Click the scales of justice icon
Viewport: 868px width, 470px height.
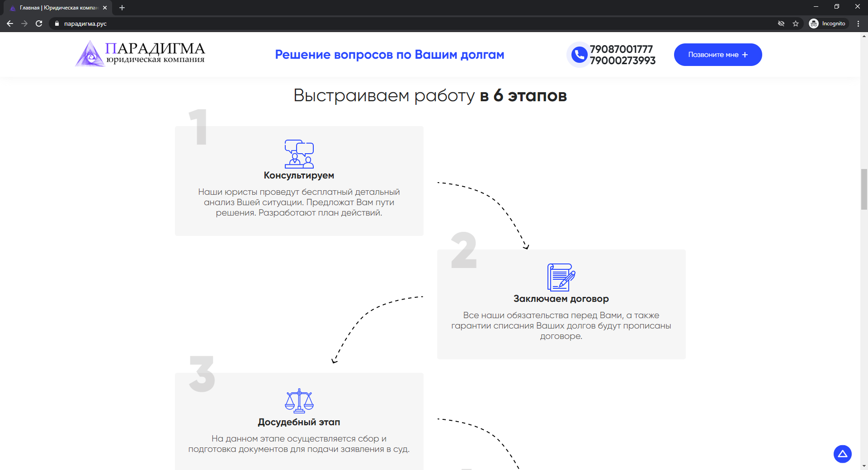[299, 401]
